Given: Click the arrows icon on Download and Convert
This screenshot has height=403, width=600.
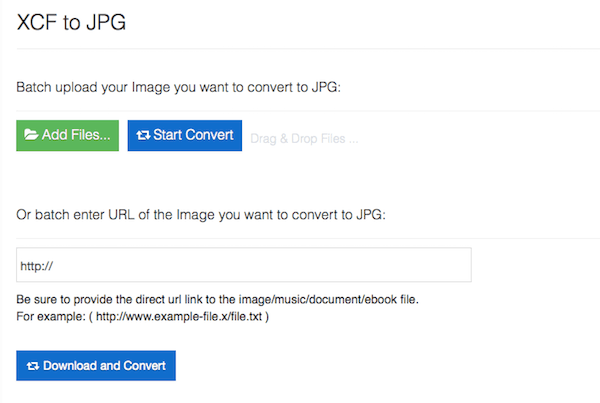Looking at the screenshot, I should pos(33,366).
